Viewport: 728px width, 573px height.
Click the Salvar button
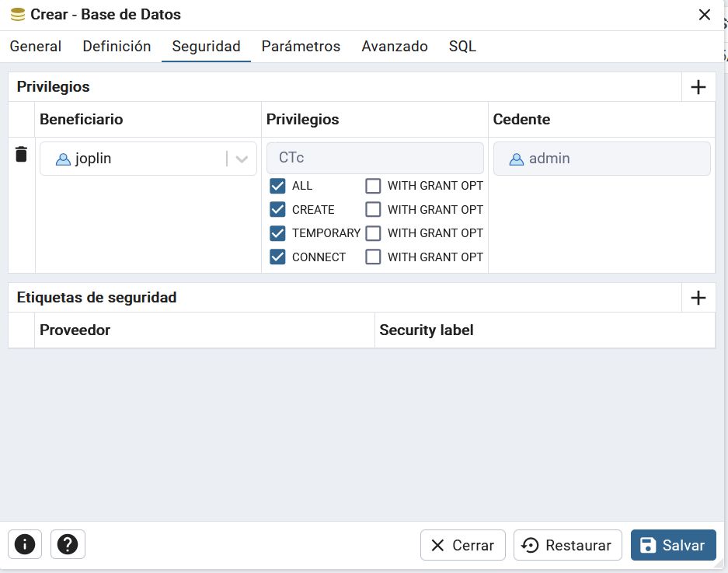(673, 546)
